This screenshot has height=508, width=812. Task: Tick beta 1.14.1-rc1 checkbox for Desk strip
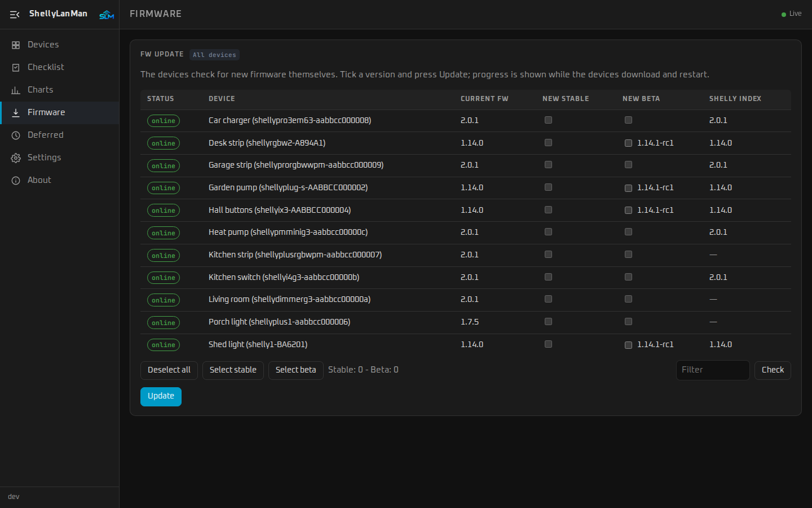[628, 143]
